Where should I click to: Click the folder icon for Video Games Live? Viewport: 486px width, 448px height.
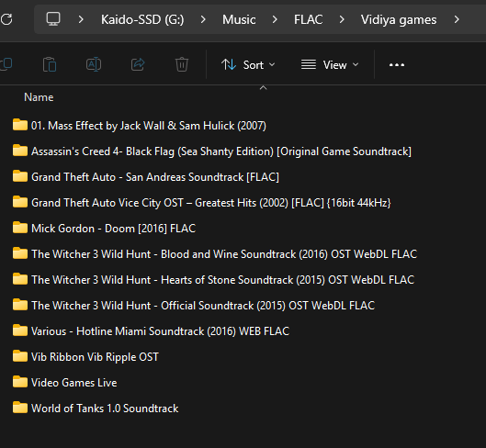20,382
